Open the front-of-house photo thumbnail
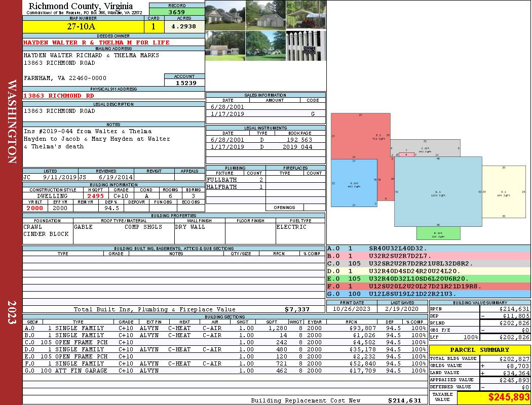This screenshot has height=405, width=532. [225, 15]
